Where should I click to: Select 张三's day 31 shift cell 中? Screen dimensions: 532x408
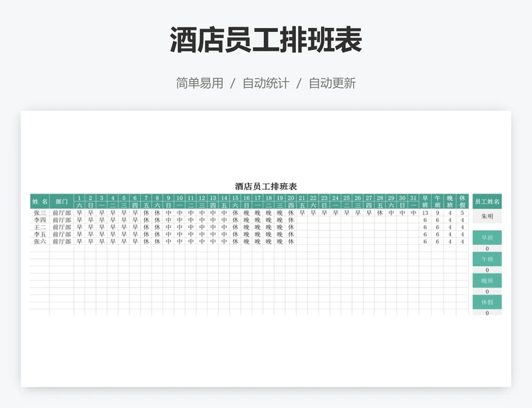point(413,213)
